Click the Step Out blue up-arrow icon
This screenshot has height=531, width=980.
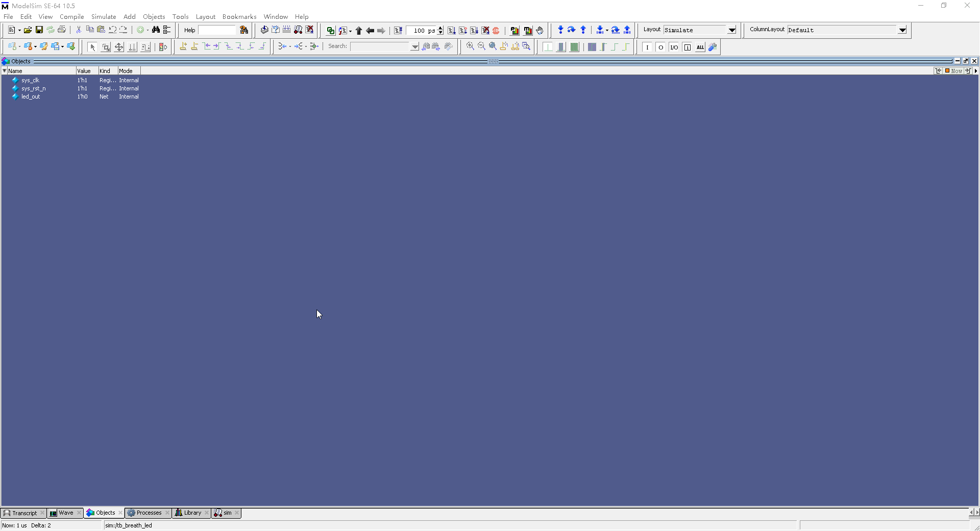583,30
